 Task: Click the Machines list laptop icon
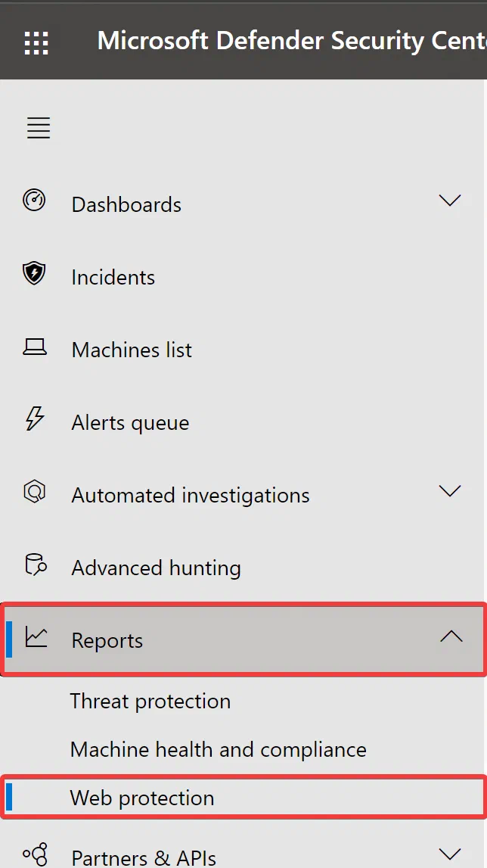(x=34, y=347)
